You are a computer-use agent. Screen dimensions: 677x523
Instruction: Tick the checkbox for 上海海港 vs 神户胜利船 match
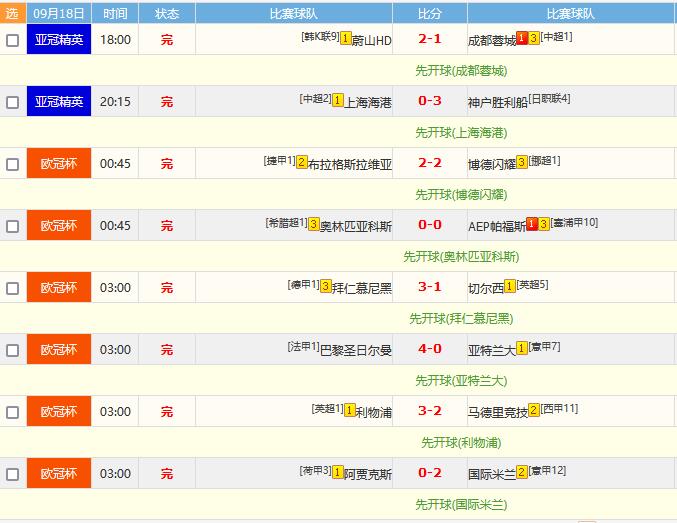(x=13, y=102)
